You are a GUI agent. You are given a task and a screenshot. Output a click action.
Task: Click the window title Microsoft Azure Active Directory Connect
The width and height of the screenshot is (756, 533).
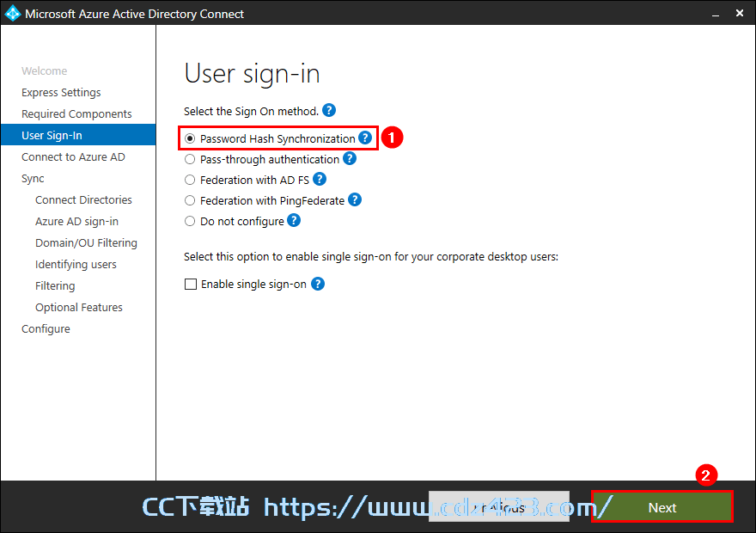[x=135, y=14]
